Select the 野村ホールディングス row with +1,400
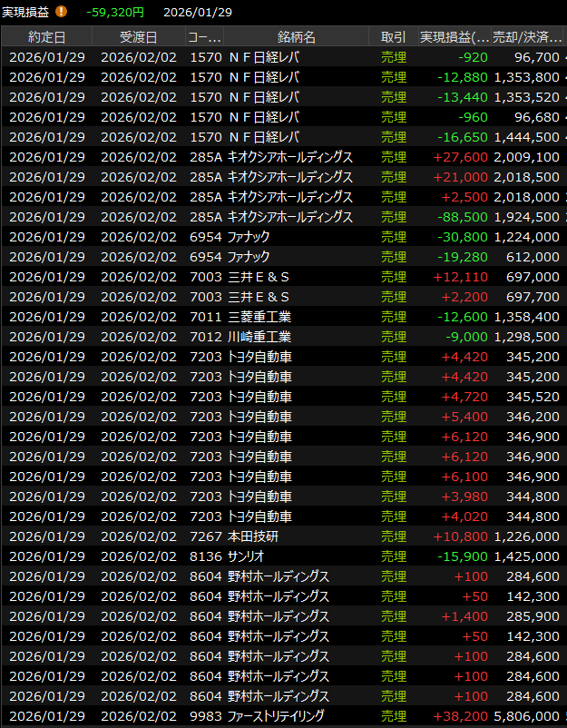Image resolution: width=567 pixels, height=728 pixels. [278, 616]
